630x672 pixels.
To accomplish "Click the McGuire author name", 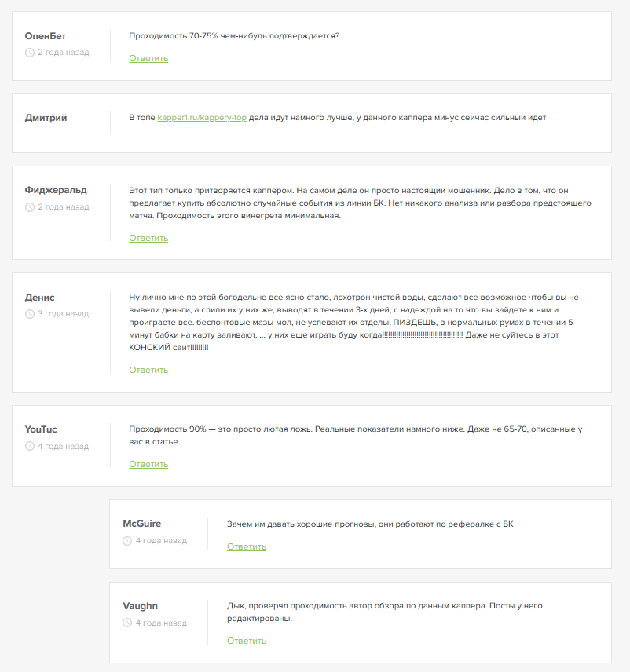I will coord(142,524).
